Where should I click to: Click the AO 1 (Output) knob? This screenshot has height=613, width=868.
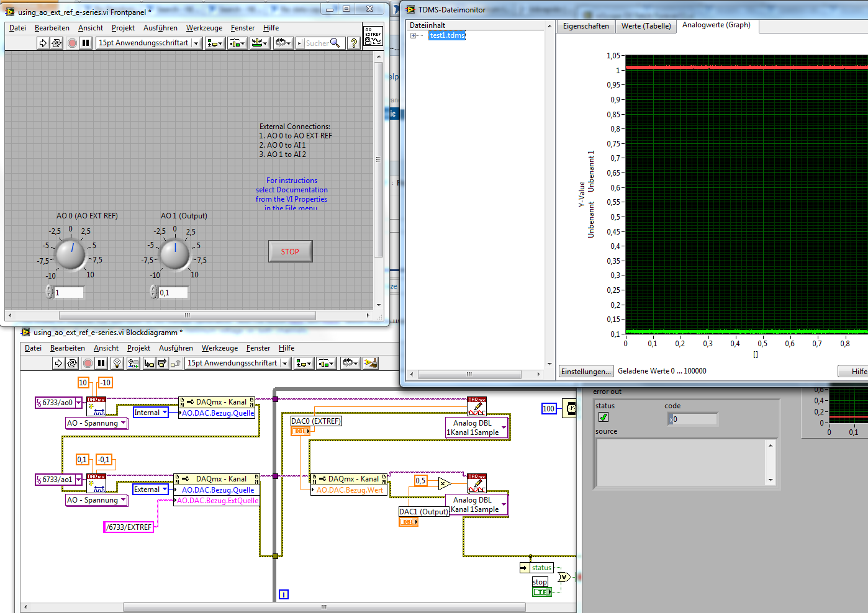(175, 255)
